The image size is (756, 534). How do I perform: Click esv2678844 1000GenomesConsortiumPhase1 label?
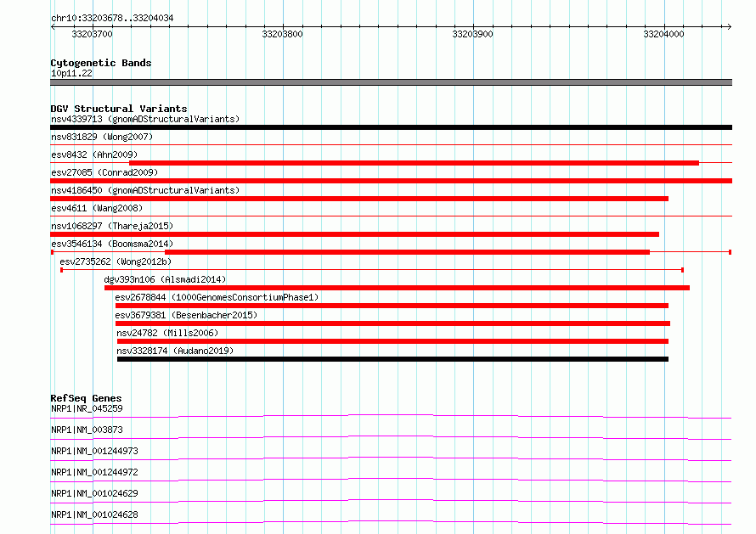217,297
